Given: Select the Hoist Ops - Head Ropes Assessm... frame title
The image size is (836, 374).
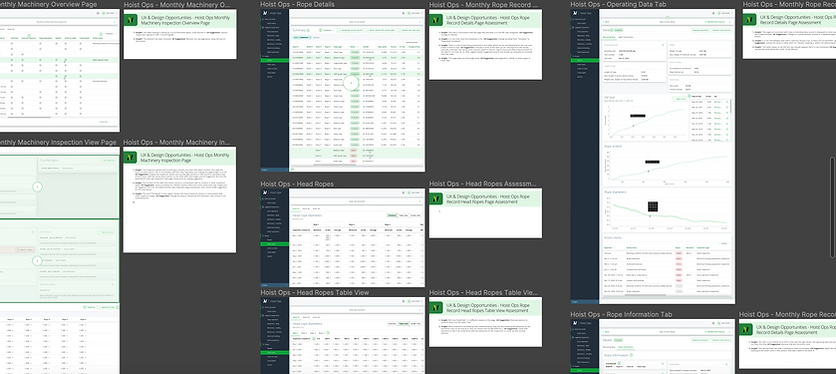Looking at the screenshot, I should coord(482,184).
